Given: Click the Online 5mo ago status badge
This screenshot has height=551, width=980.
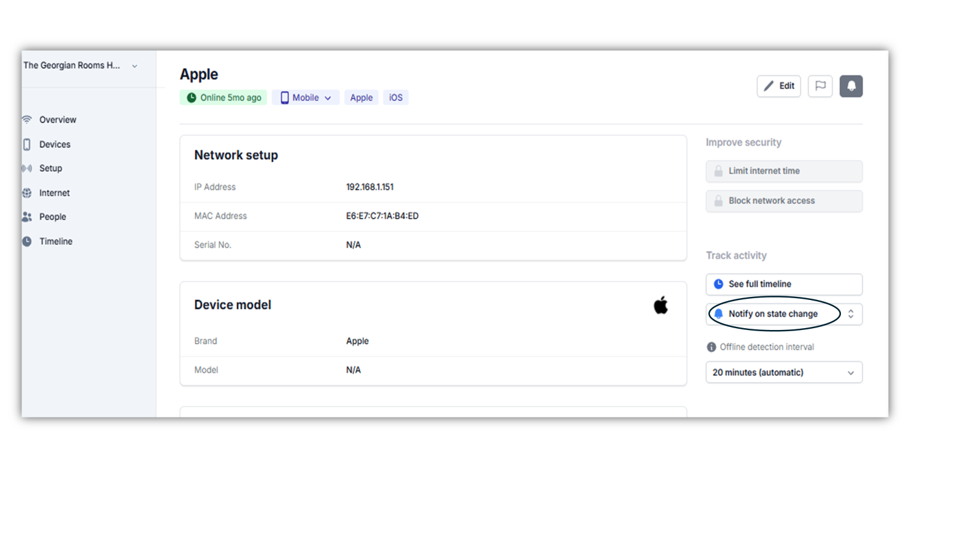Looking at the screenshot, I should pos(224,98).
